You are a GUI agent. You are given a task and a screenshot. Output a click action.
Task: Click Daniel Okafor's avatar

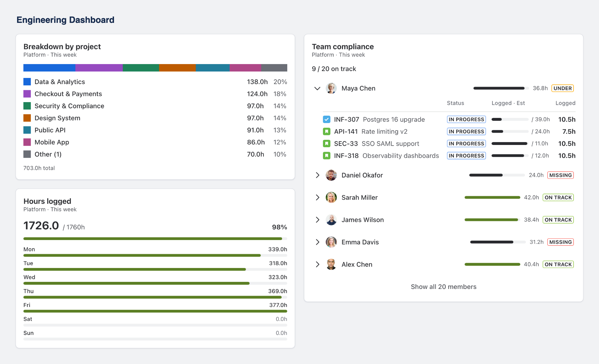331,175
